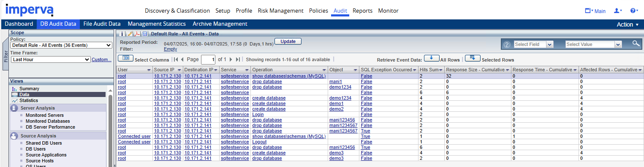Open the Policies menu
The height and width of the screenshot is (167, 644).
(318, 11)
